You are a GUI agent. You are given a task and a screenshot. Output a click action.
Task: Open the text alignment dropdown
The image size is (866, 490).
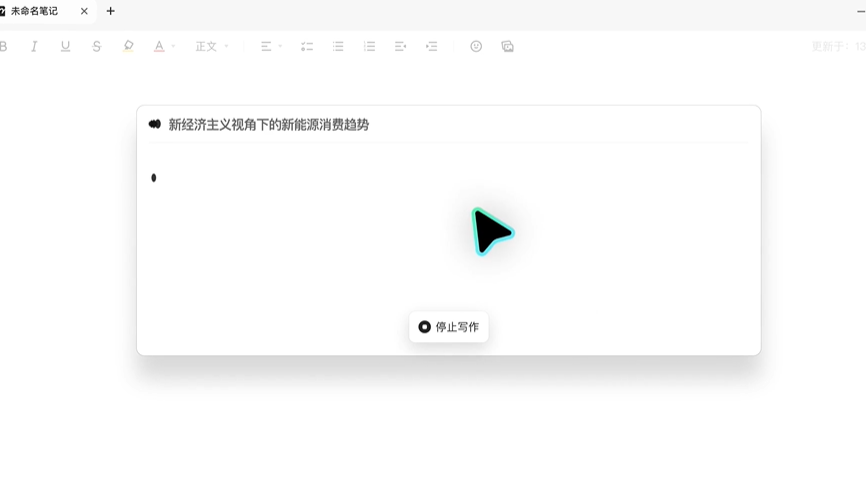coord(270,46)
